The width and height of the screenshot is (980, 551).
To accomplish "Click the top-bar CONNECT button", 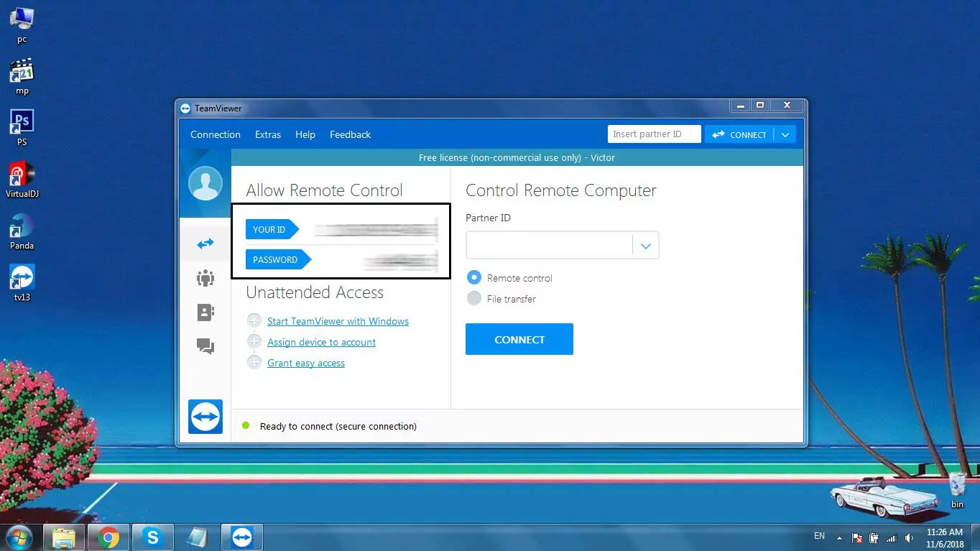I will click(x=739, y=134).
